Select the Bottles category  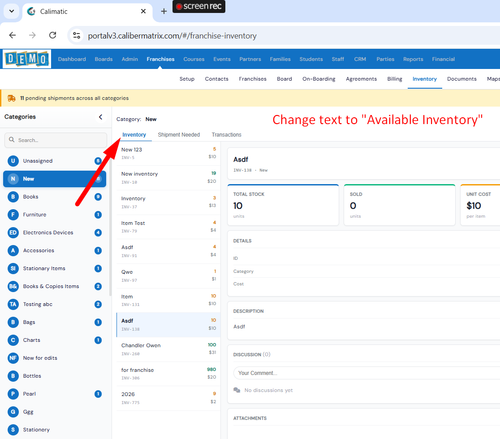(x=55, y=376)
